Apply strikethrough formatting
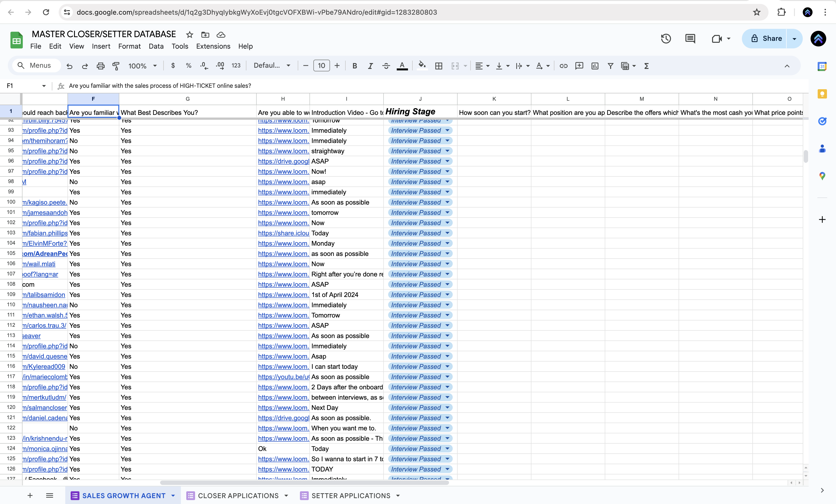The image size is (836, 504). tap(386, 66)
